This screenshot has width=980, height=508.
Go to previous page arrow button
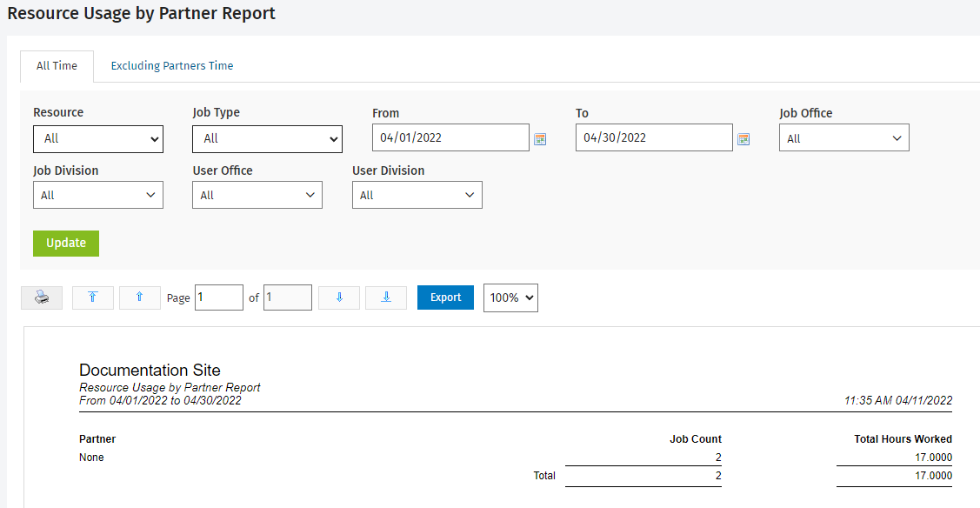click(x=139, y=297)
